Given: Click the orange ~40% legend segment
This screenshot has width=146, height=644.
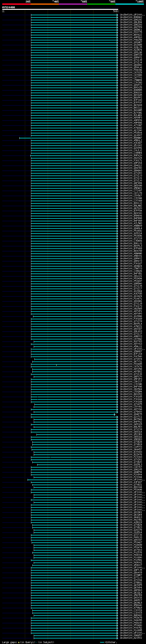Looking at the screenshot, I should 45,4.
